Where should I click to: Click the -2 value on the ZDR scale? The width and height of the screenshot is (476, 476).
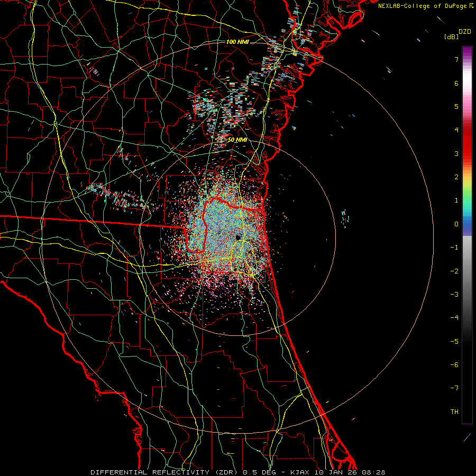(x=454, y=271)
